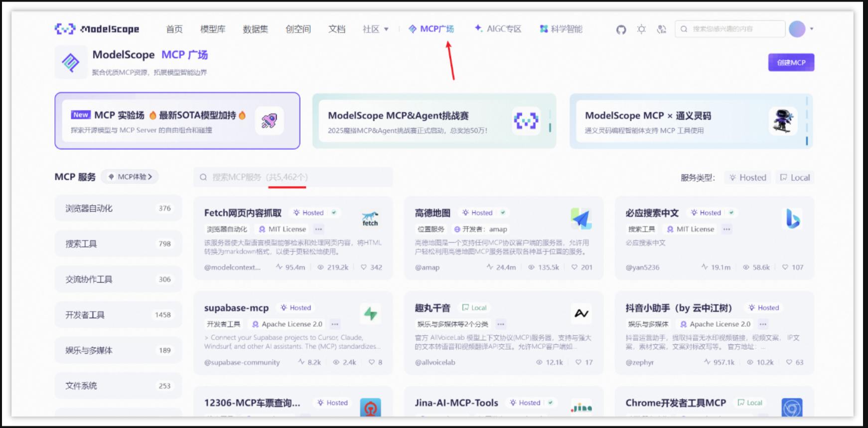Click the verified badge on Fetch网页内容抓取
This screenshot has width=868, height=428.
(334, 213)
